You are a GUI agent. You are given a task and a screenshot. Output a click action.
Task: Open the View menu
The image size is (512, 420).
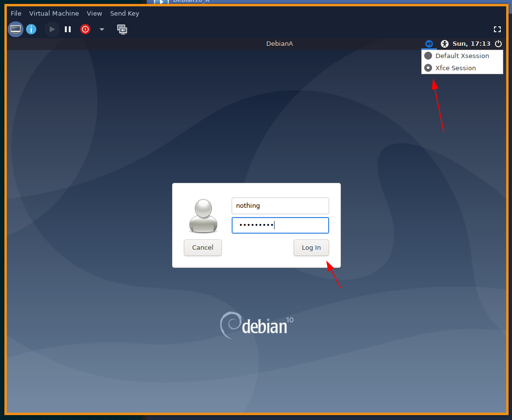(95, 13)
